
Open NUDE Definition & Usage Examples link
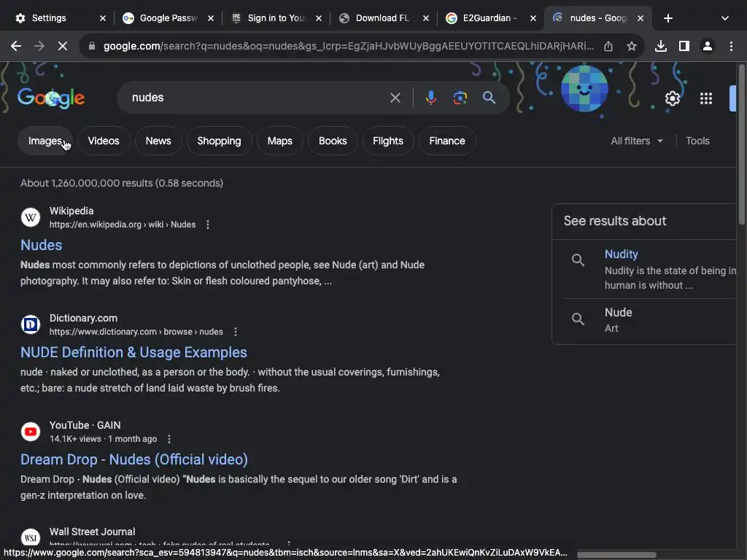point(134,352)
